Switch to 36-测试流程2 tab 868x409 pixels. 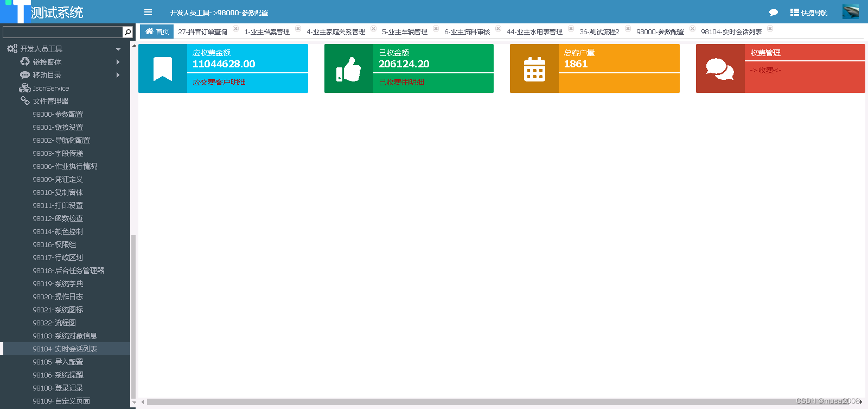click(x=599, y=32)
